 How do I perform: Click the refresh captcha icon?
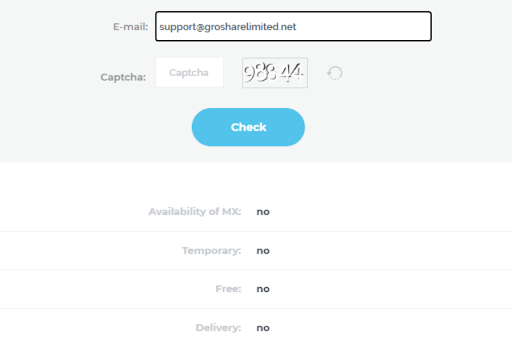click(335, 73)
